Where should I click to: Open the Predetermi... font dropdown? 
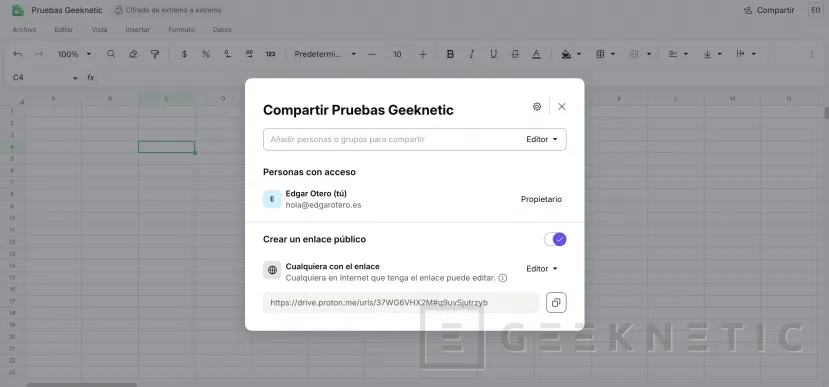325,54
